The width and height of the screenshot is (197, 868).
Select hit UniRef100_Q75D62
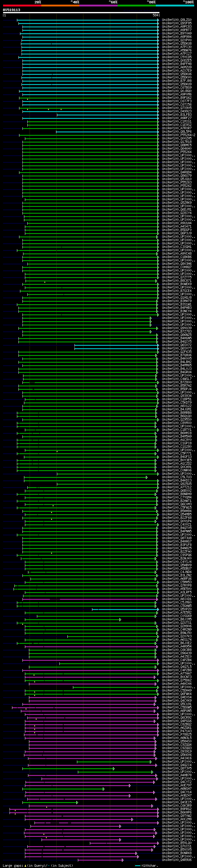tap(176, 680)
